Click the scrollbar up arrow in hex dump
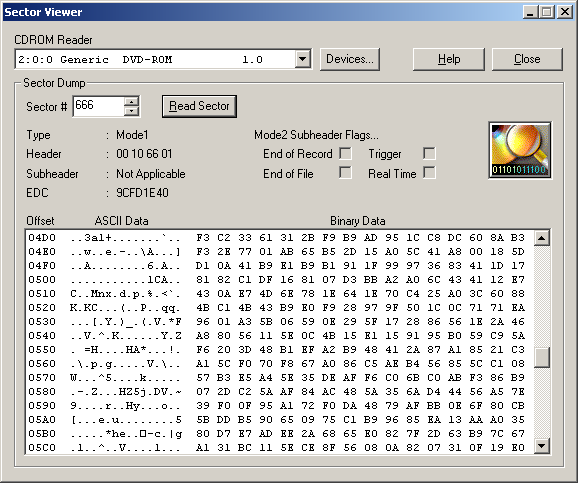Screen dimensions: 578x483 pyautogui.click(x=542, y=238)
